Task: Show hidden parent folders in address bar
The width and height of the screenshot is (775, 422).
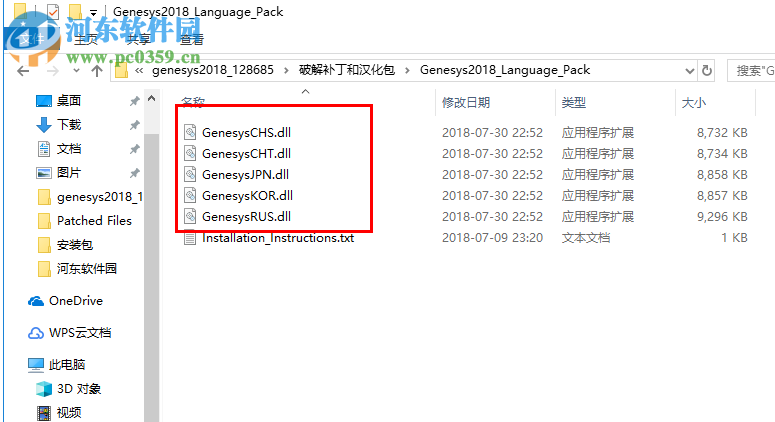Action: 139,71
